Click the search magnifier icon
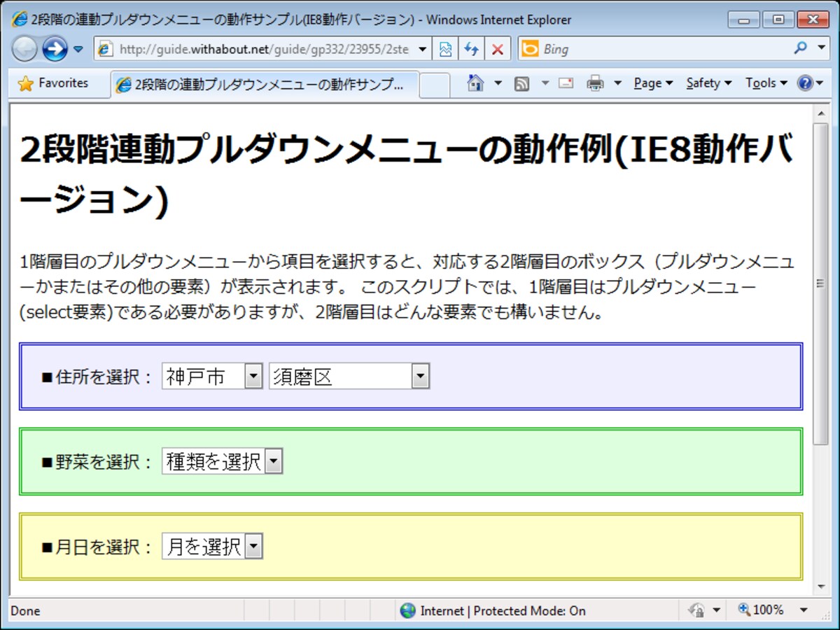 (800, 48)
